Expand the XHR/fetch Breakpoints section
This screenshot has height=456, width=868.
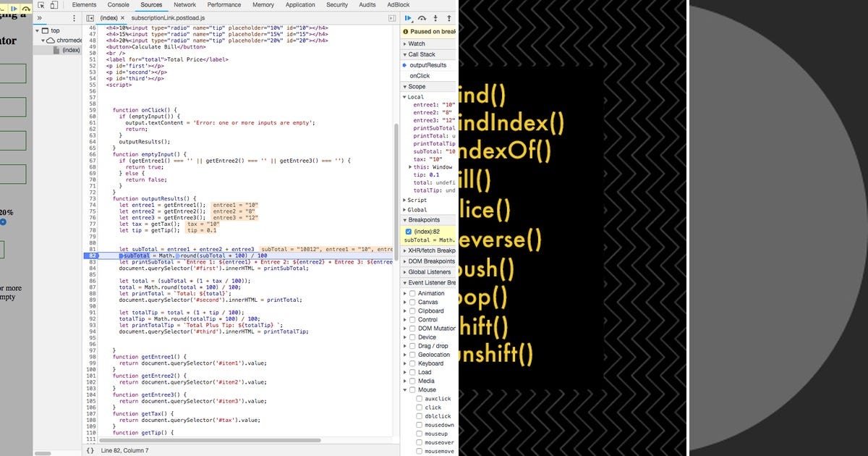429,250
